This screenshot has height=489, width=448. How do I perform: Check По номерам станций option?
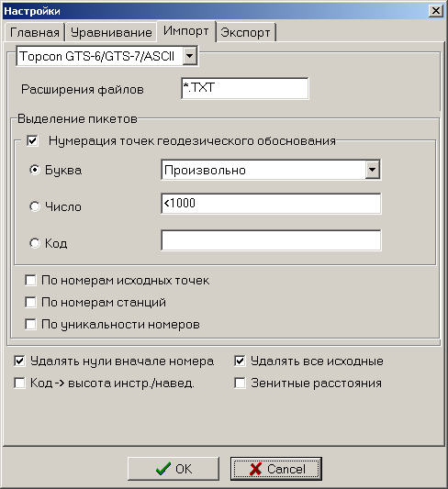tap(30, 302)
